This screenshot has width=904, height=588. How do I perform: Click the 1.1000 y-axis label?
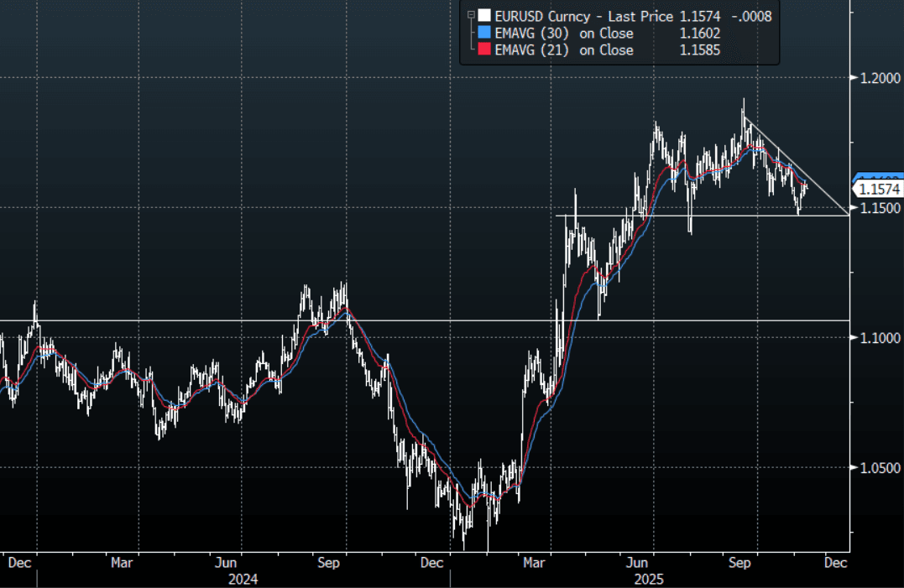tap(880, 338)
